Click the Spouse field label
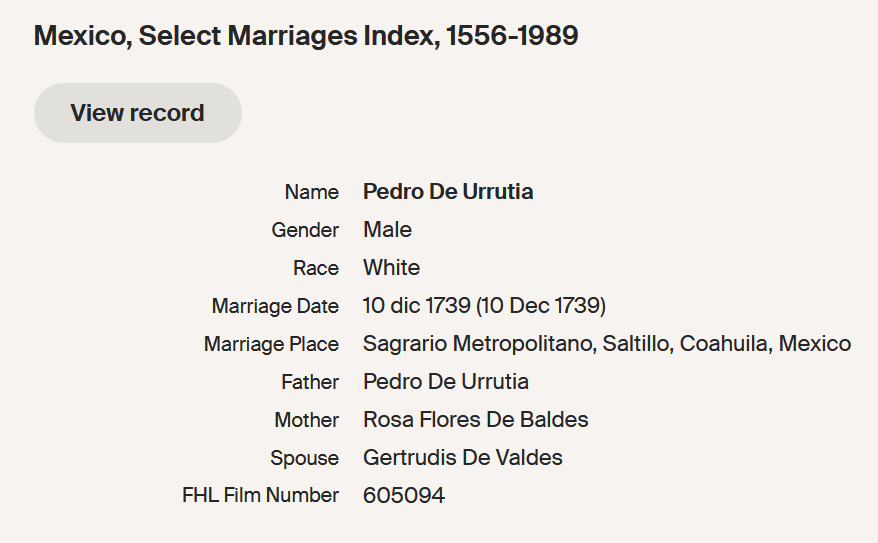This screenshot has height=543, width=878. 304,458
